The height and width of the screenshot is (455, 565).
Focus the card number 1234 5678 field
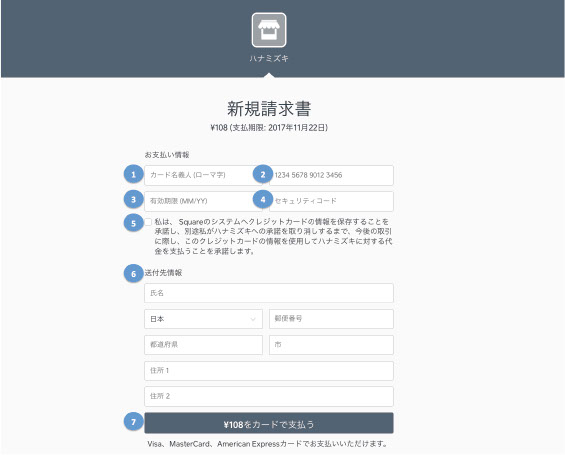(331, 175)
